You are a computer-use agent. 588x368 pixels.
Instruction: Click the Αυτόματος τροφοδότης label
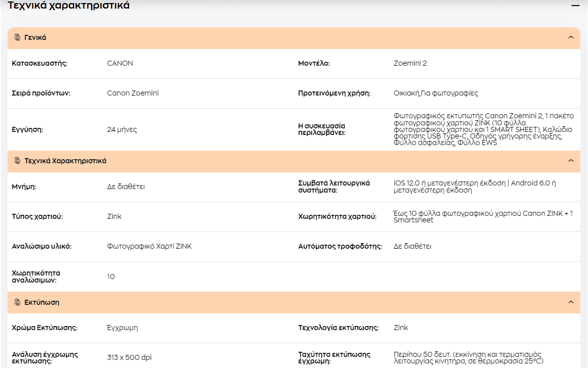pyautogui.click(x=340, y=247)
